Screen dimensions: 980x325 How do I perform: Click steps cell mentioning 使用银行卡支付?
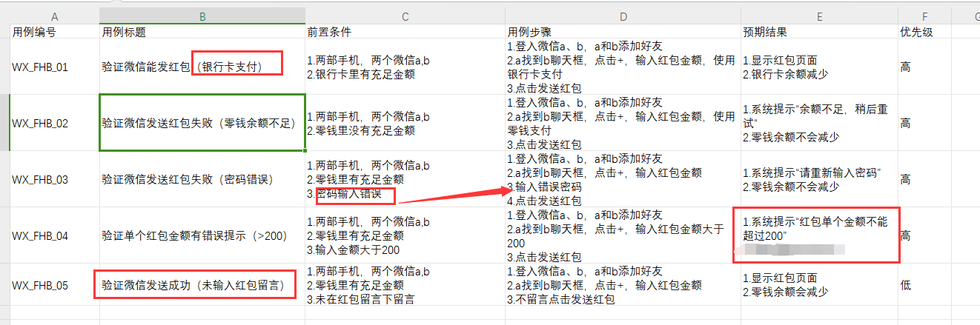623,67
